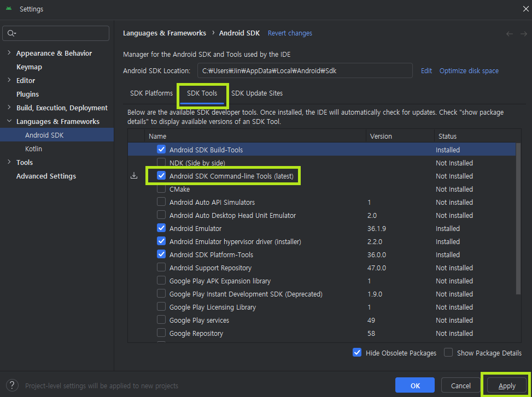The height and width of the screenshot is (397, 532).
Task: Check the NDK (Side by side) checkbox
Action: [x=161, y=163]
